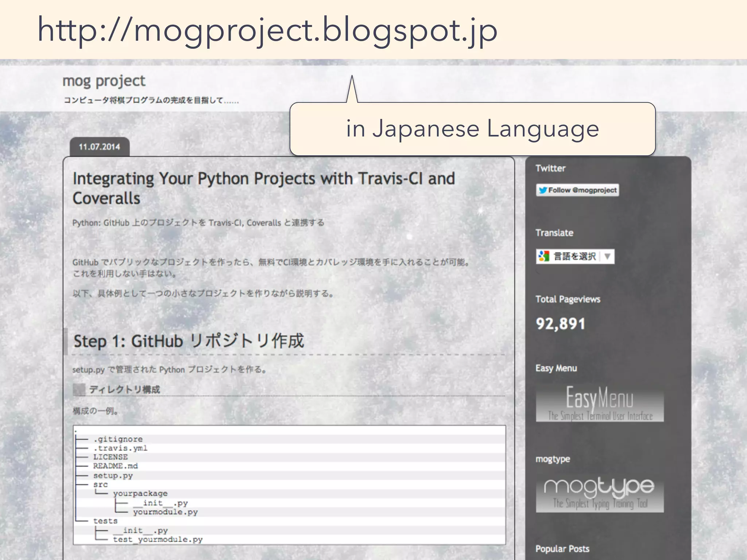This screenshot has width=747, height=560.
Task: Click the 11.07.2014 date tab
Action: [x=100, y=147]
